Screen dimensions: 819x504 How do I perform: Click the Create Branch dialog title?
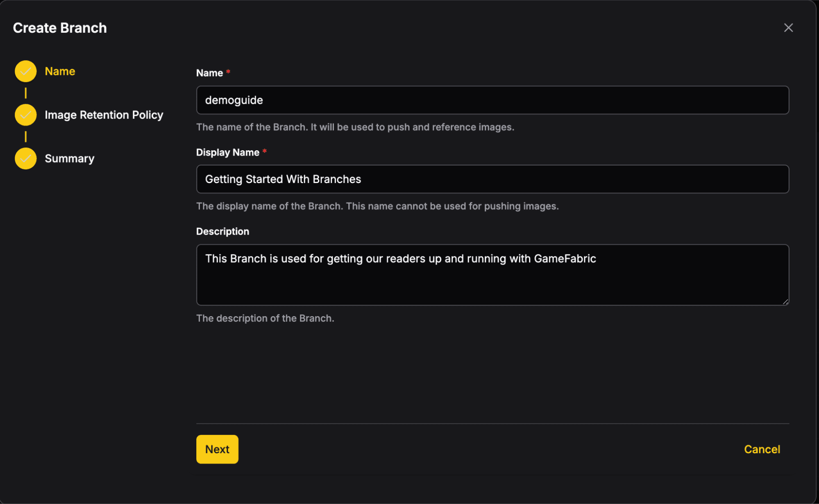(x=60, y=28)
